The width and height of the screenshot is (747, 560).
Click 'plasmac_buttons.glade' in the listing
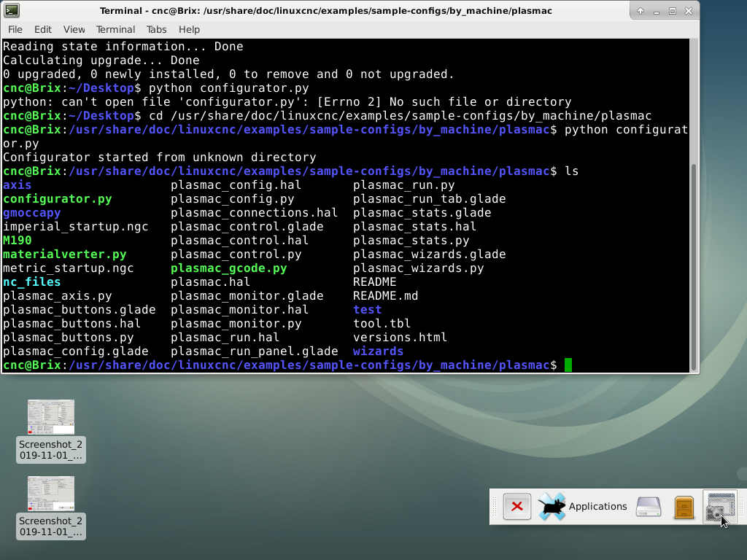[x=80, y=309]
